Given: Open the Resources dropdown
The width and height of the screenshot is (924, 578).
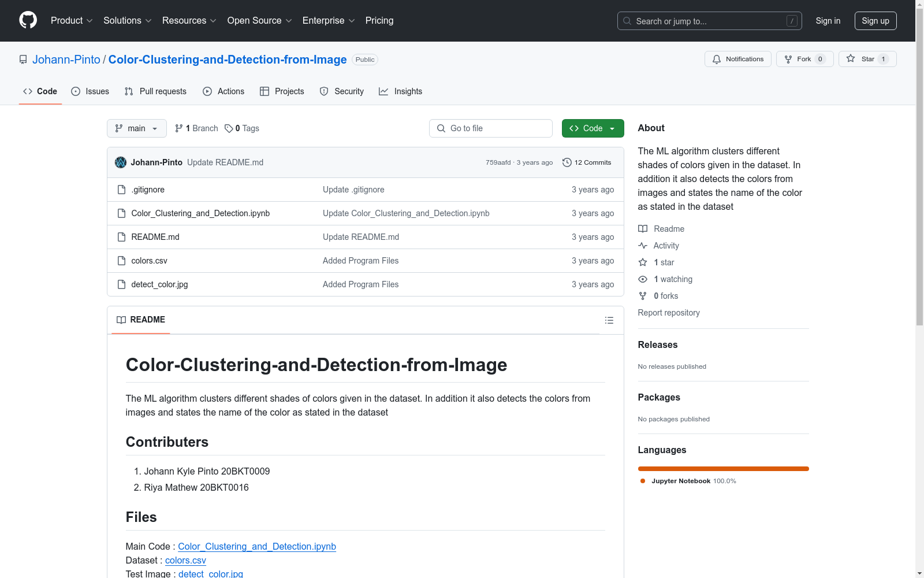Looking at the screenshot, I should pos(189,21).
